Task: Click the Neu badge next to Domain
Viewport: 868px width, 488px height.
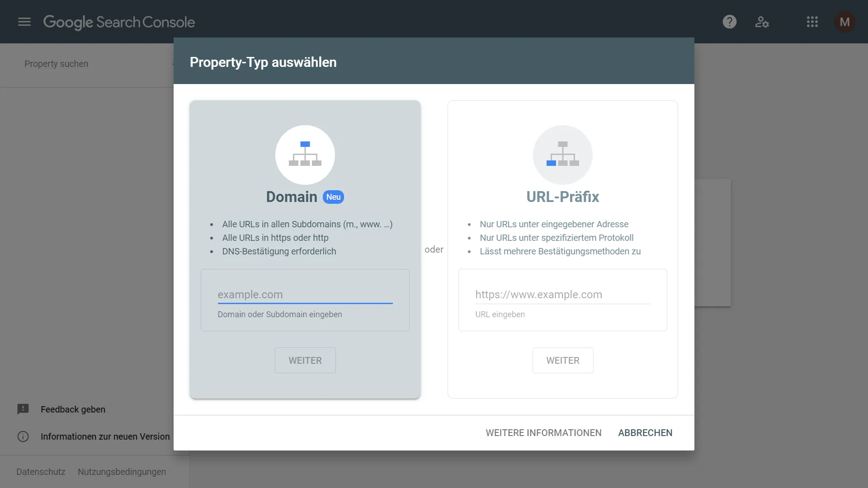Action: pyautogui.click(x=333, y=197)
